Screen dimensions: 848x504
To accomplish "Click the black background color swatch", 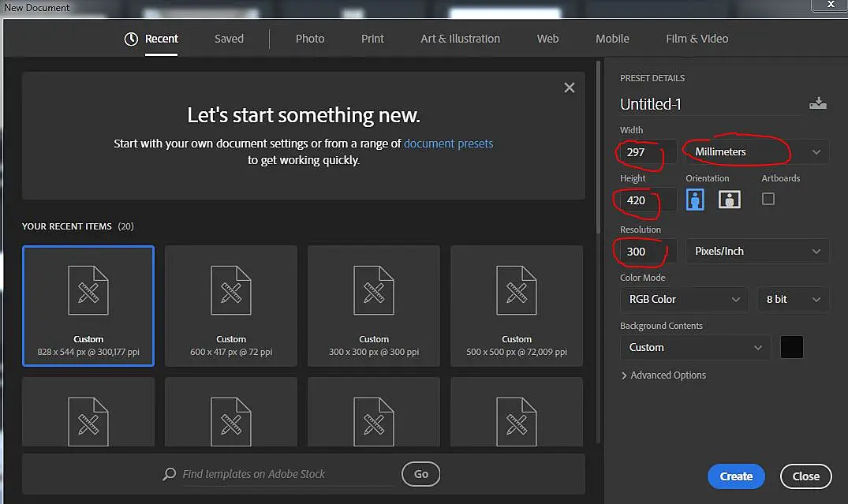I will point(792,347).
